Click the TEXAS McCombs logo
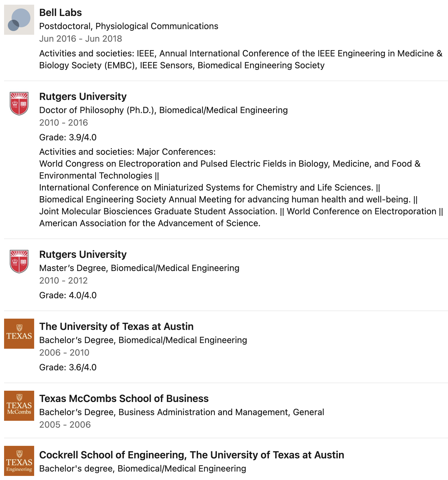This screenshot has width=448, height=480. [19, 406]
